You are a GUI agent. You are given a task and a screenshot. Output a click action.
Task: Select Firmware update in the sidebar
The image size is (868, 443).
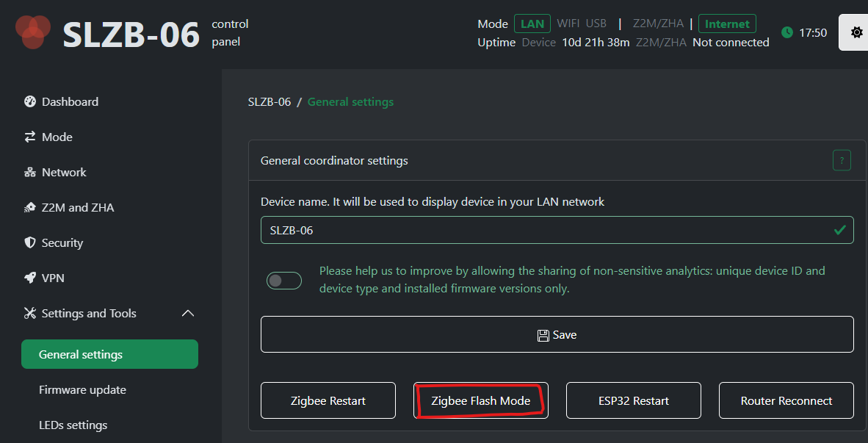point(82,389)
